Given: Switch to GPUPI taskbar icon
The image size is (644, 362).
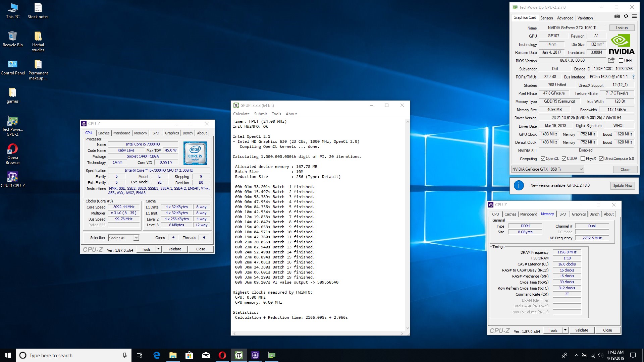Looking at the screenshot, I should coord(238,355).
